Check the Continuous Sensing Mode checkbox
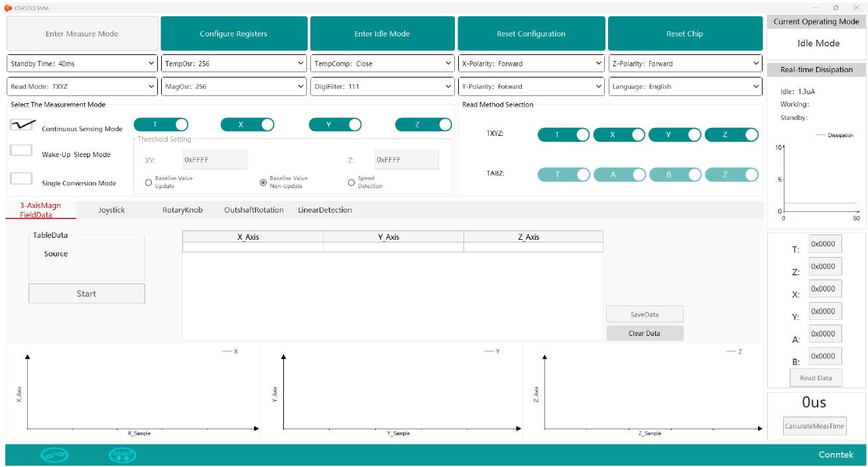 point(22,125)
